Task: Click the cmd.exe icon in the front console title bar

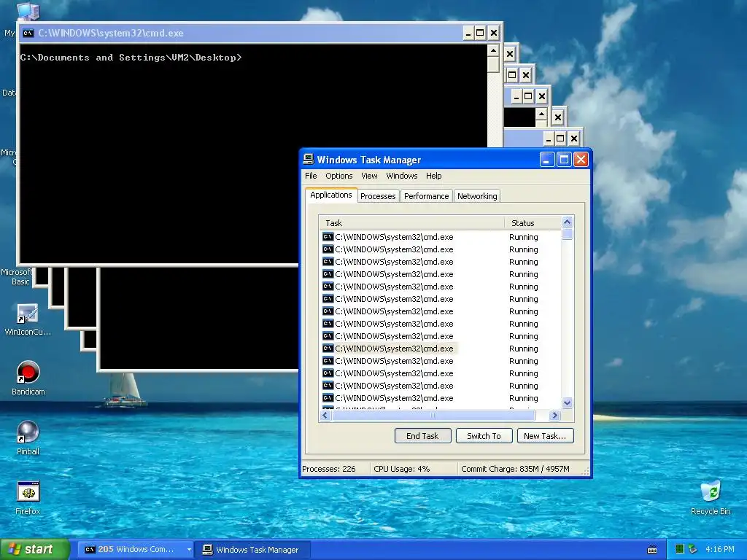Action: coord(28,33)
